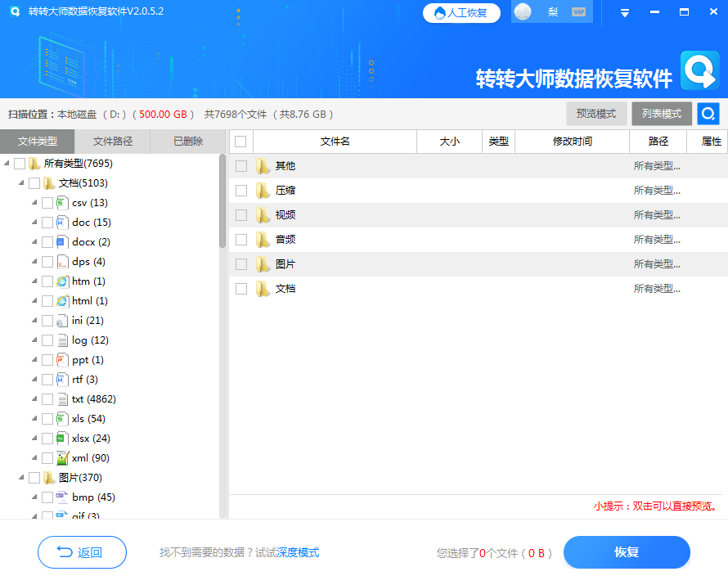728x585 pixels.
Task: Click the blue magnifier rescan icon
Action: (708, 114)
